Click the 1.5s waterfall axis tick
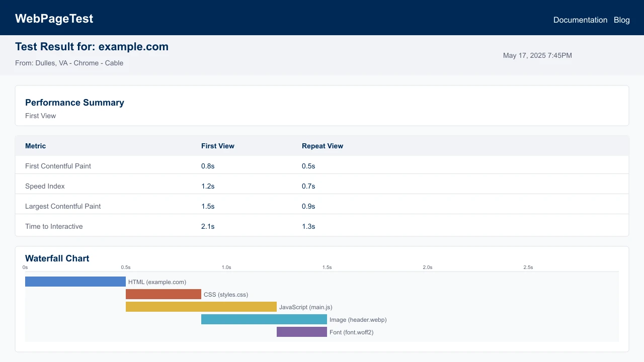Screen dimensions: 644x362 (327, 267)
